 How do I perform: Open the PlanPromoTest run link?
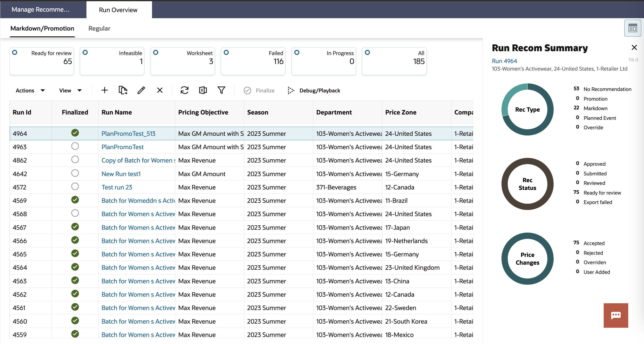(x=122, y=147)
